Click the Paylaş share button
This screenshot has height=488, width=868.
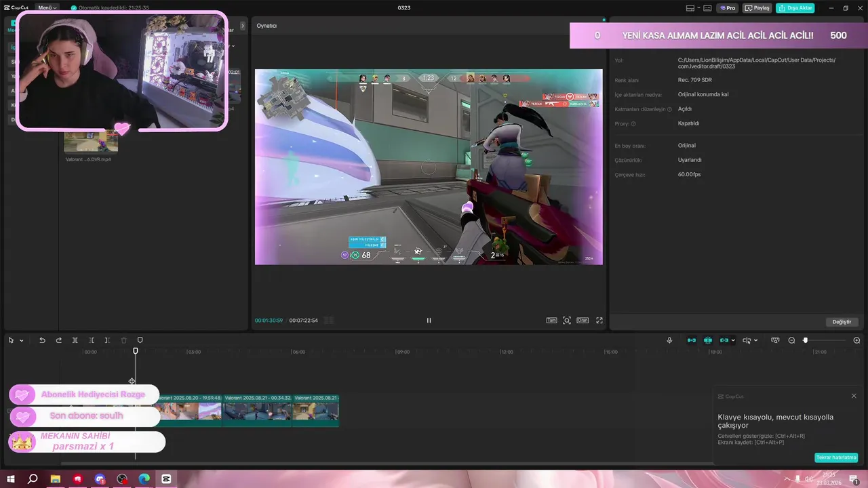click(757, 8)
